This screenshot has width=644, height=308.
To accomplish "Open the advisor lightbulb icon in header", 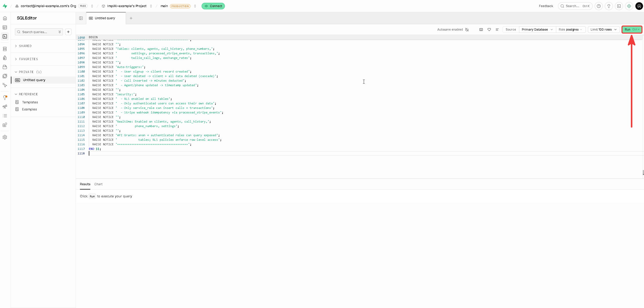I will coord(609,6).
